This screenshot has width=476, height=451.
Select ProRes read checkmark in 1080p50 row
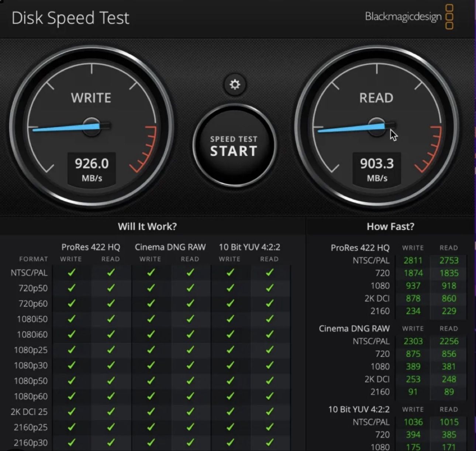pos(111,381)
